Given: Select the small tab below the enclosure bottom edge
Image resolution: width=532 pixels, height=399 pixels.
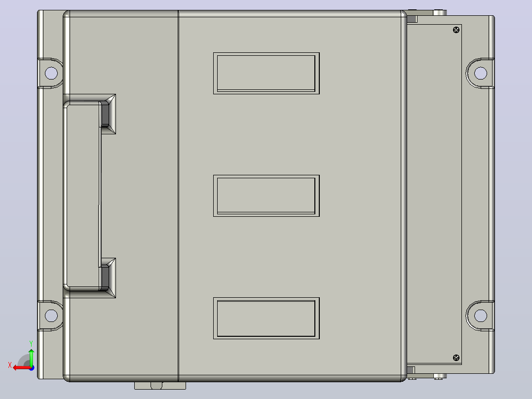Looking at the screenshot, I should click(160, 385).
